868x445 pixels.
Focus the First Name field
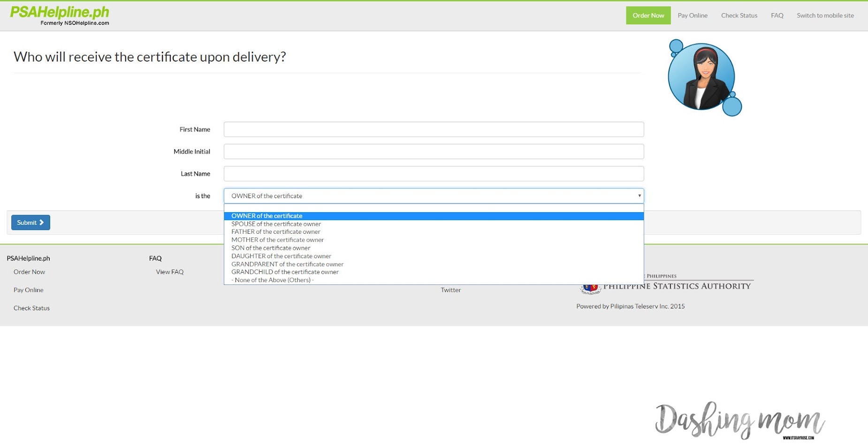(x=434, y=130)
